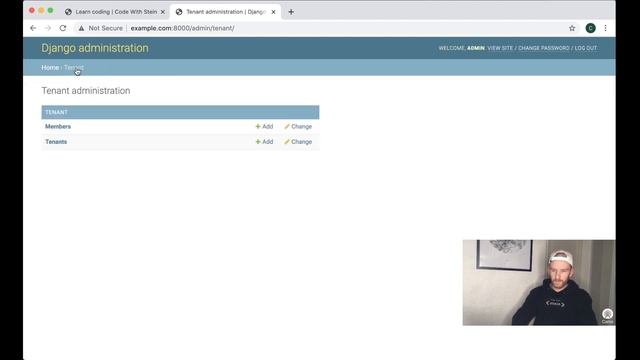
Task: Switch to Learn coding | Code With Stein tab
Action: click(x=115, y=12)
